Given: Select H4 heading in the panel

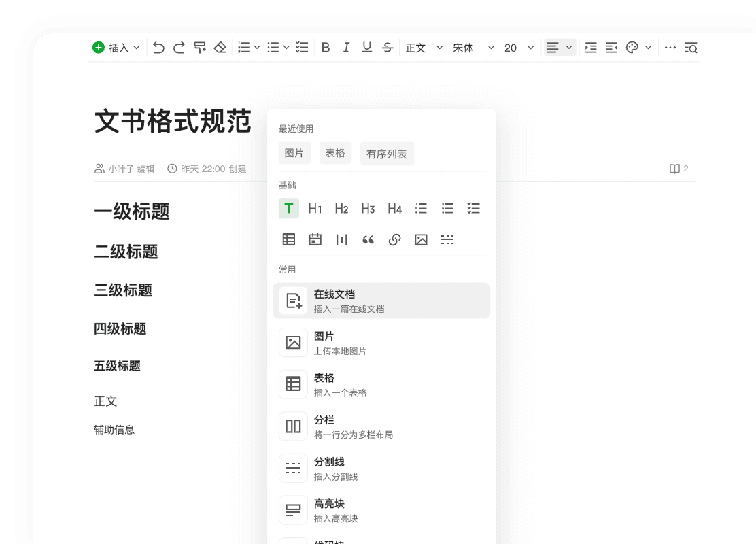Looking at the screenshot, I should tap(394, 208).
